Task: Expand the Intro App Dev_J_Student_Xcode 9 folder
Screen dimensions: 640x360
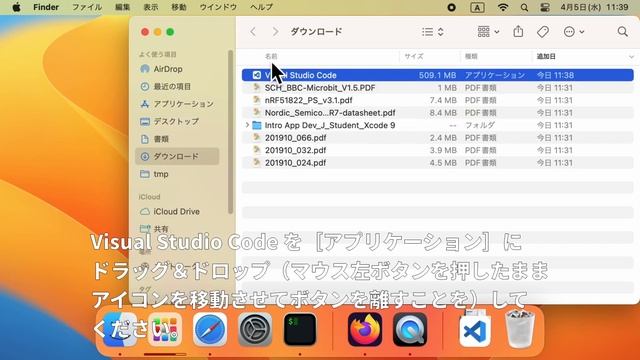Action: pyautogui.click(x=247, y=125)
